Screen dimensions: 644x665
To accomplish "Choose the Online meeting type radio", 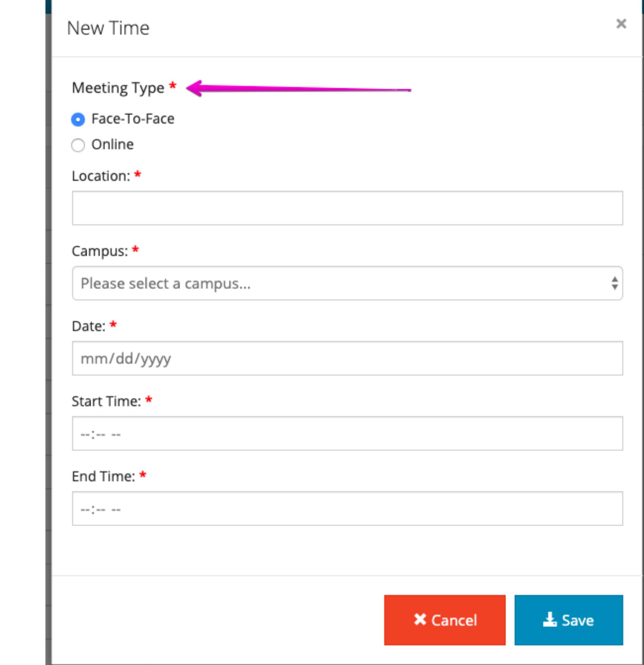I will click(x=78, y=145).
